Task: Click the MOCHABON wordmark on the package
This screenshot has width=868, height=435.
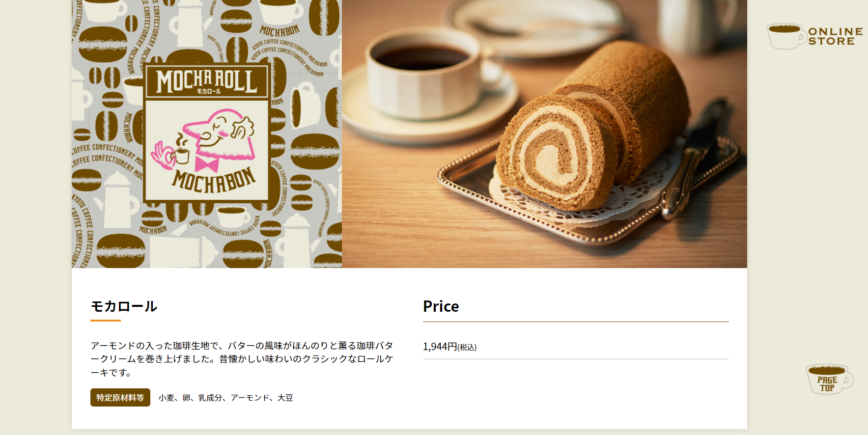Action: (214, 180)
